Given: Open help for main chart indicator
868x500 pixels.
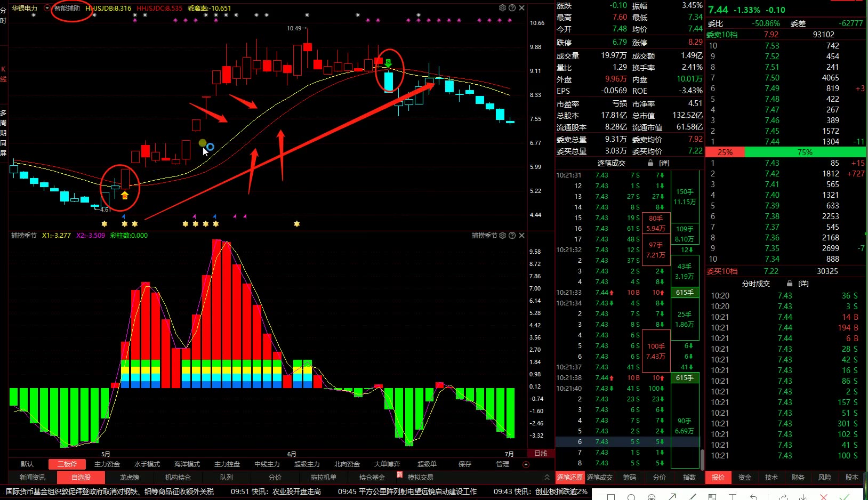Looking at the screenshot, I should pos(512,8).
